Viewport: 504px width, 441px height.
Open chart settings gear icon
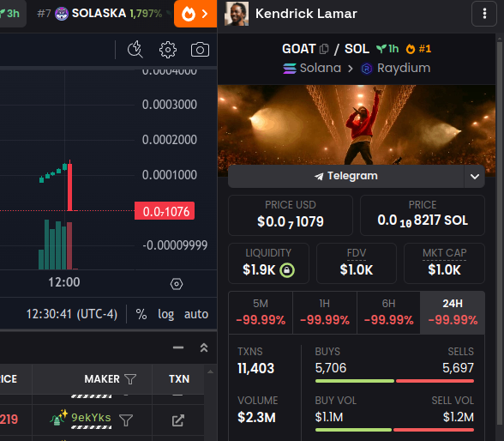point(168,50)
